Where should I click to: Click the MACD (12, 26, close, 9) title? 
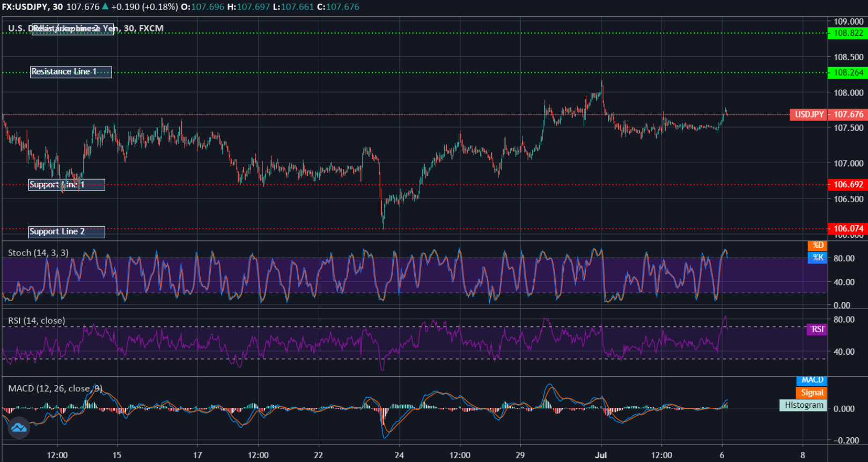(x=55, y=388)
